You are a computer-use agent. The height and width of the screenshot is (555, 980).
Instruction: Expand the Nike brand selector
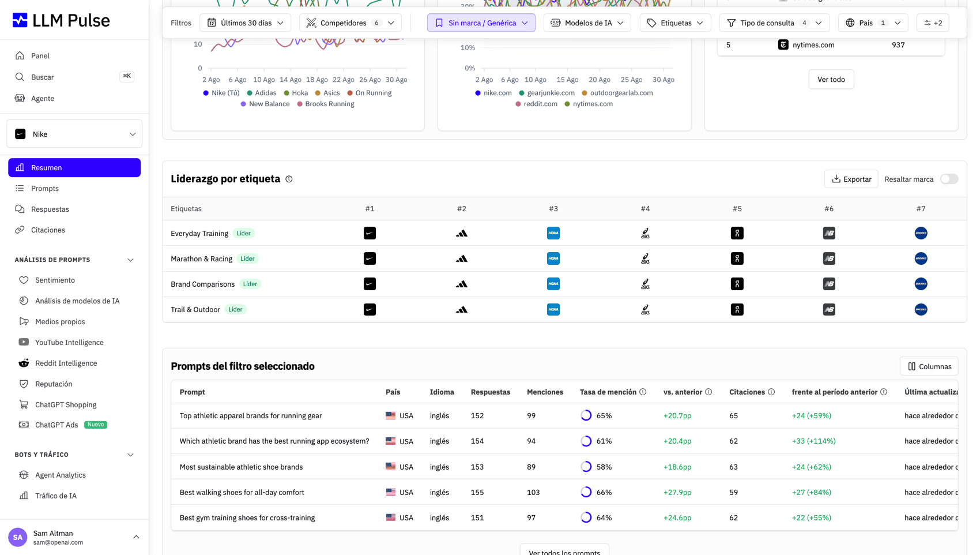[x=74, y=134]
